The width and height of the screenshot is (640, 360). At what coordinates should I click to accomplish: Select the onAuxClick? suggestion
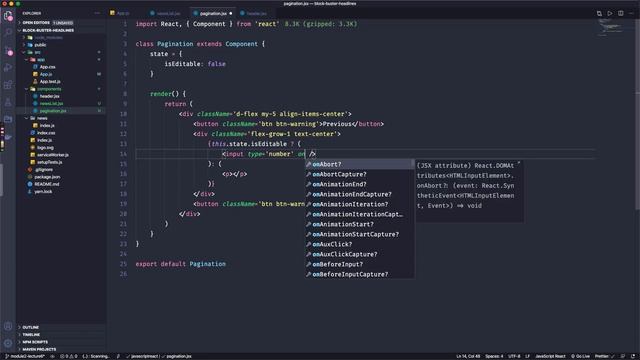tap(360, 244)
